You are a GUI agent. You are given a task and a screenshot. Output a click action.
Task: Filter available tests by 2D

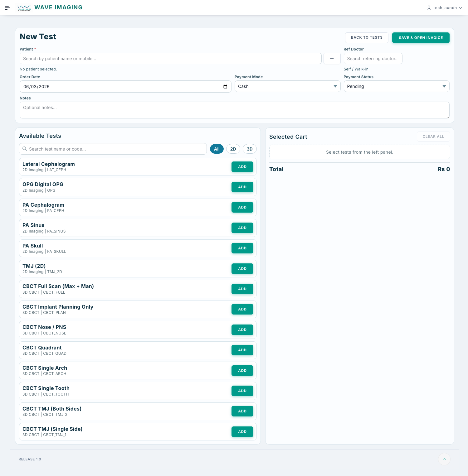[x=233, y=149]
